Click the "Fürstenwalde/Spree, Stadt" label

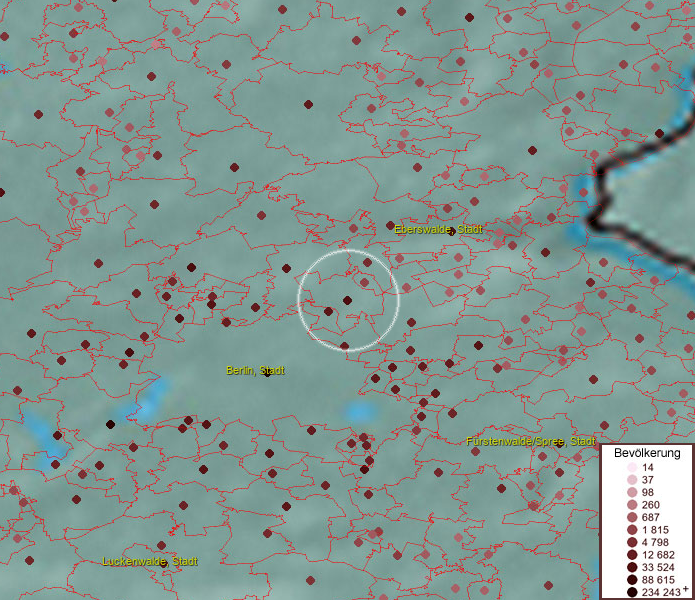click(530, 441)
